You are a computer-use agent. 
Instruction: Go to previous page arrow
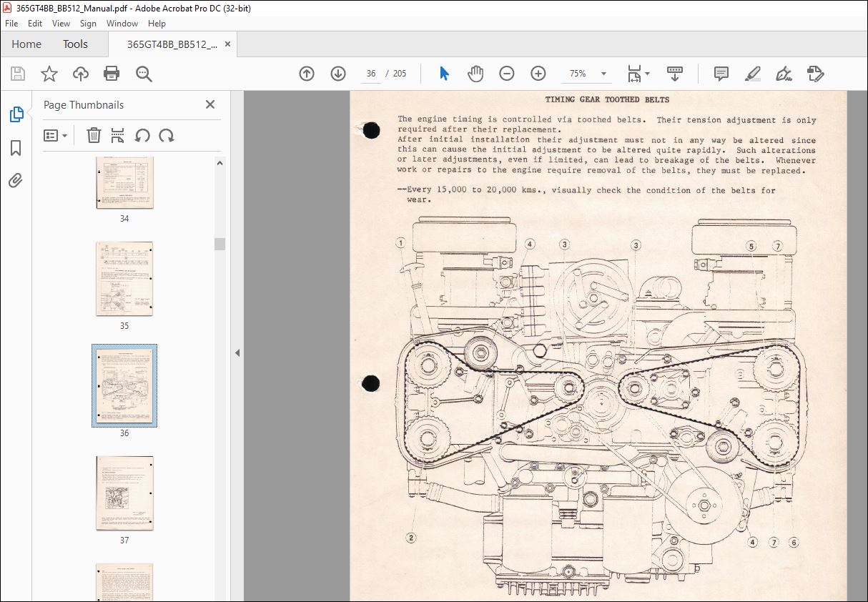tap(307, 74)
